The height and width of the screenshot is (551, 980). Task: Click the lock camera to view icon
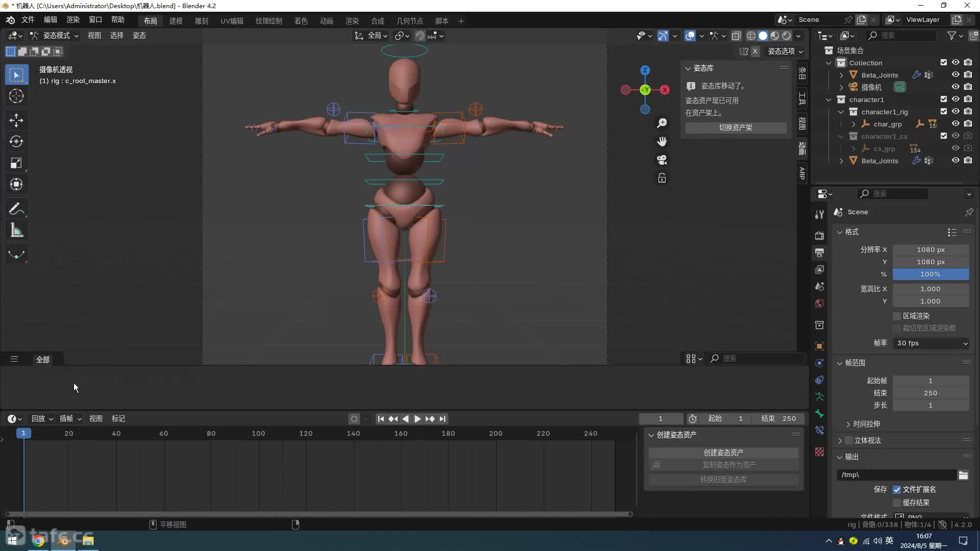[662, 178]
